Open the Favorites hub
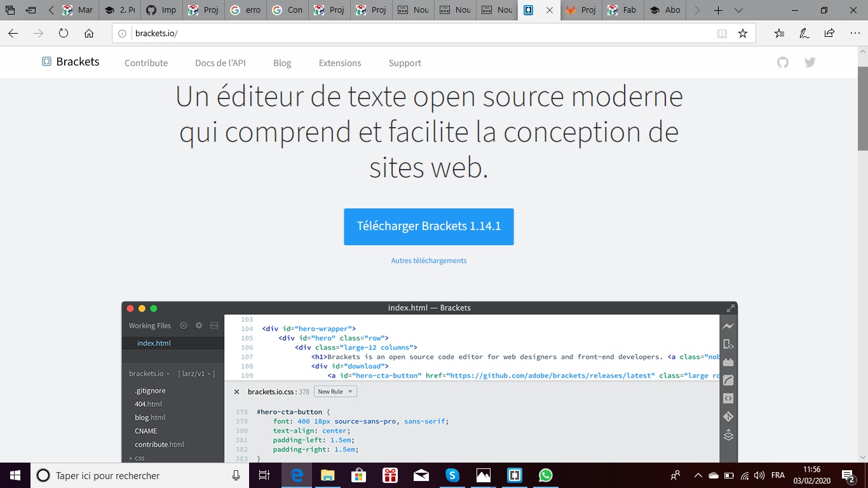 780,34
